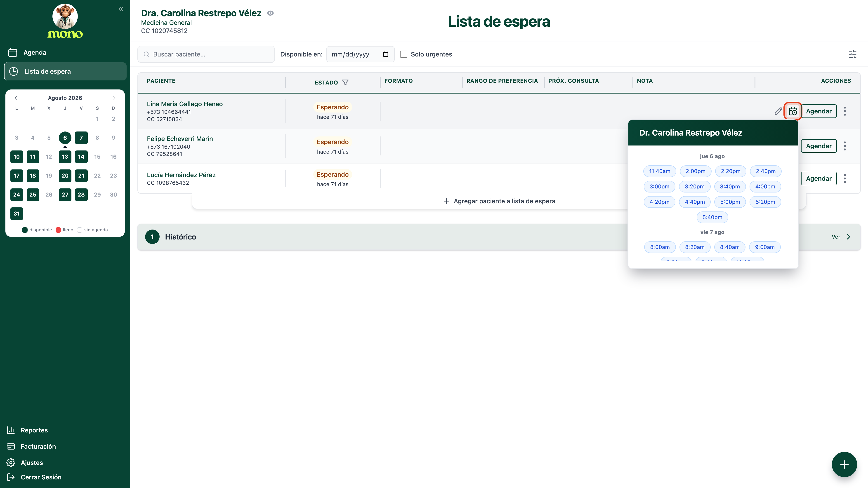
Task: Pick the 2:00pm slot
Action: (x=695, y=171)
